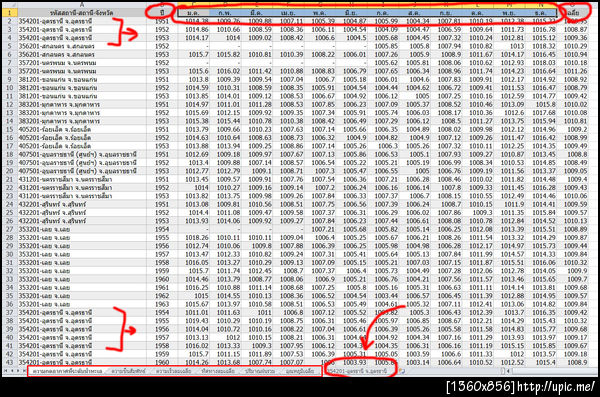This screenshot has width=600, height=397.
Task: Open the 354201-อุดรธานี sheet tab
Action: click(358, 371)
